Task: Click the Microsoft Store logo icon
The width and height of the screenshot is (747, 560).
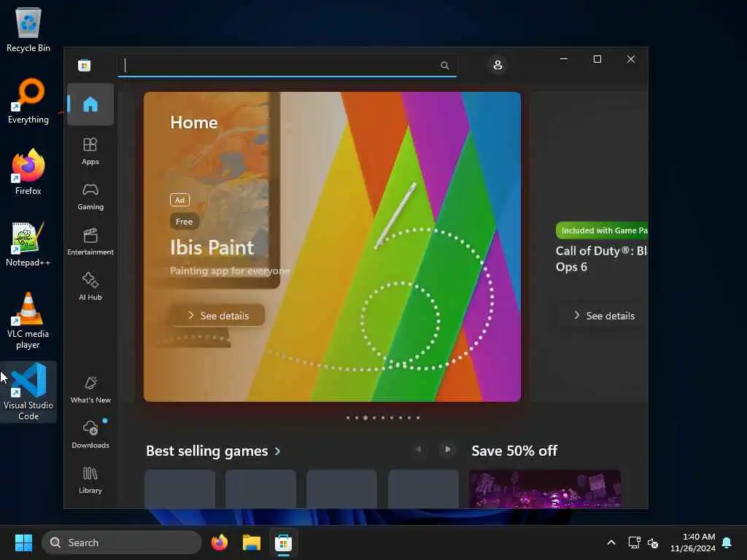Action: 85,65
